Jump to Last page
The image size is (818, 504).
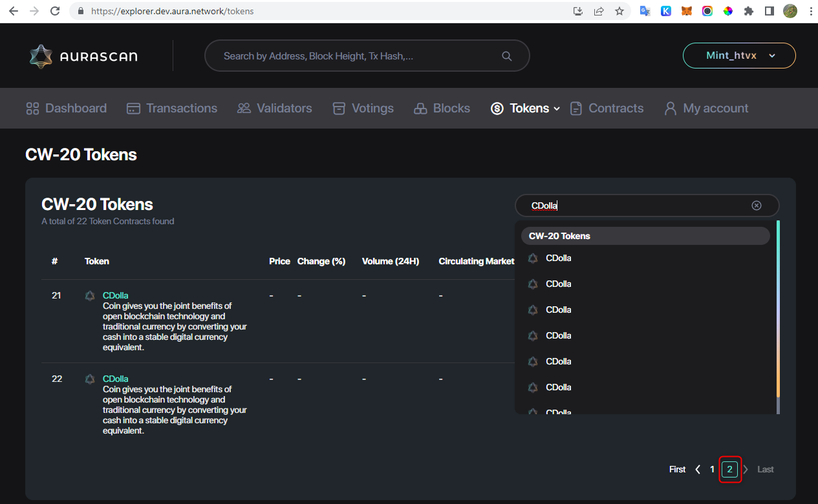(766, 470)
